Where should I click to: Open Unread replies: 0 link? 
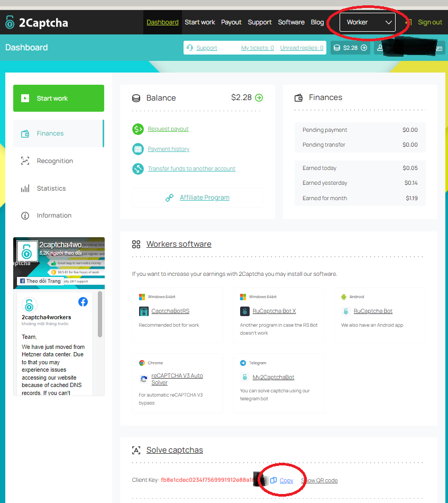301,48
